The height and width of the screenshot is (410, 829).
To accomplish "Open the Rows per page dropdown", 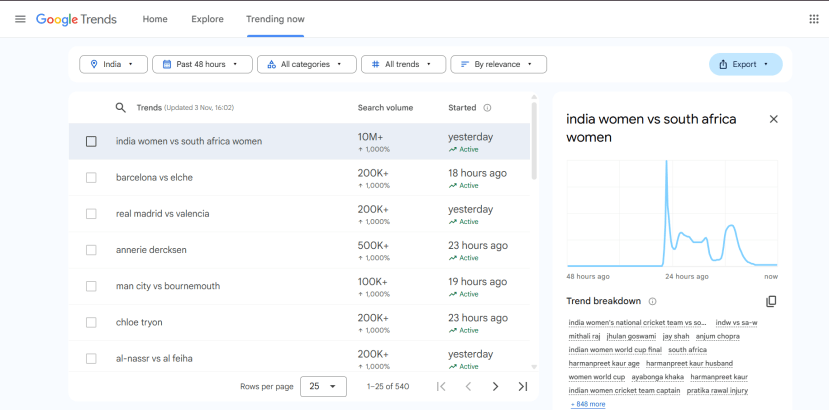I will coord(323,386).
